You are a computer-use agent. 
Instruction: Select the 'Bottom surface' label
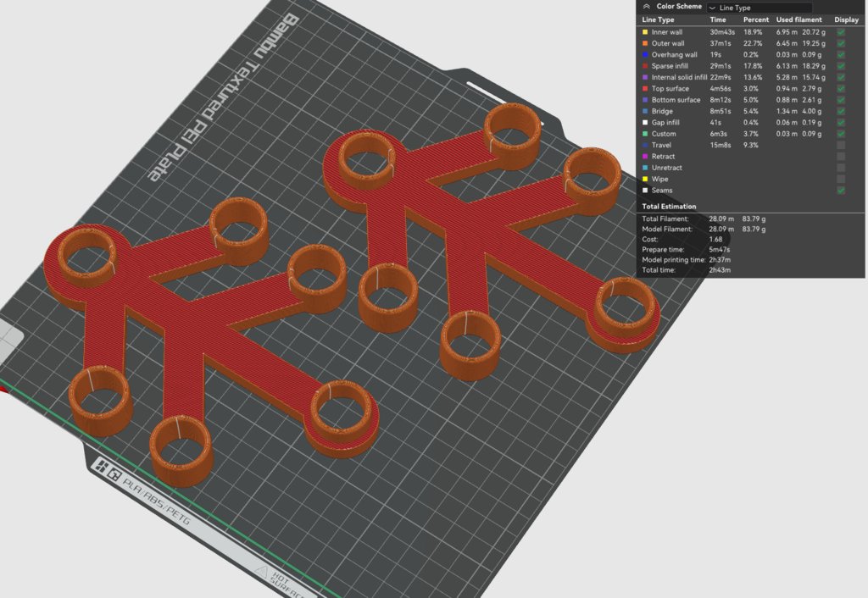tap(676, 100)
